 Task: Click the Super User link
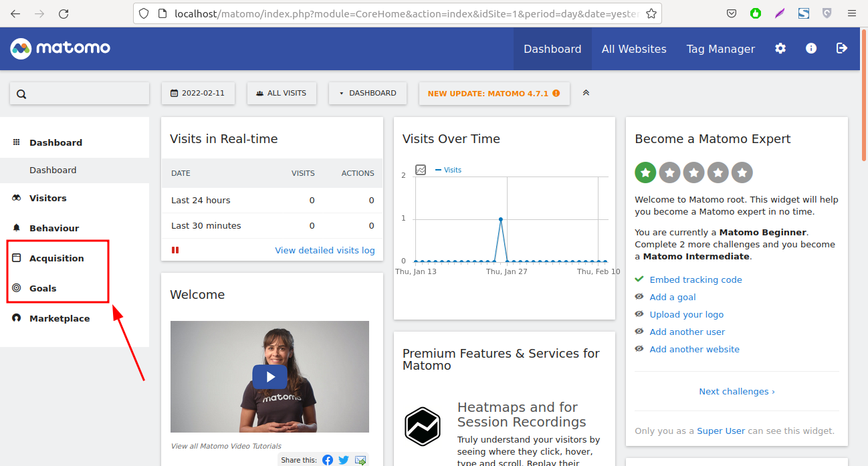point(721,431)
